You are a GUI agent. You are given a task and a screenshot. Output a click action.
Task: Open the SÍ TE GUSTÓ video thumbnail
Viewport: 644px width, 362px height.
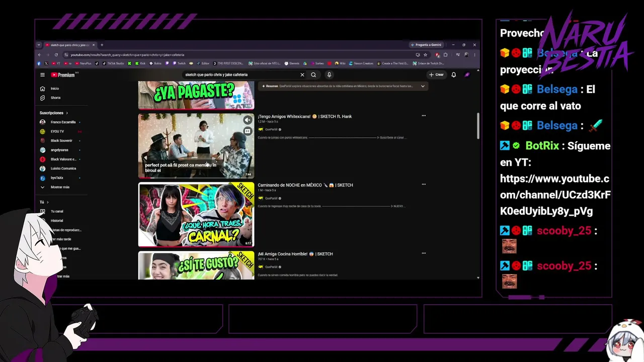tap(196, 265)
